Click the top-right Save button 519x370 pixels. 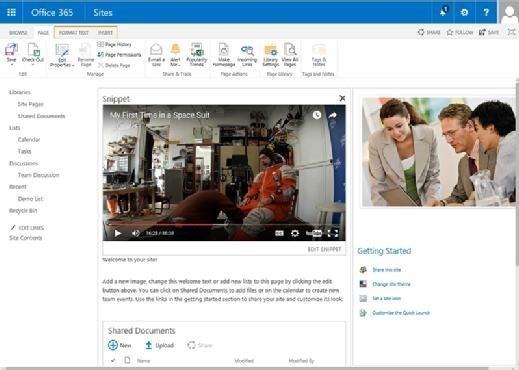coord(489,32)
